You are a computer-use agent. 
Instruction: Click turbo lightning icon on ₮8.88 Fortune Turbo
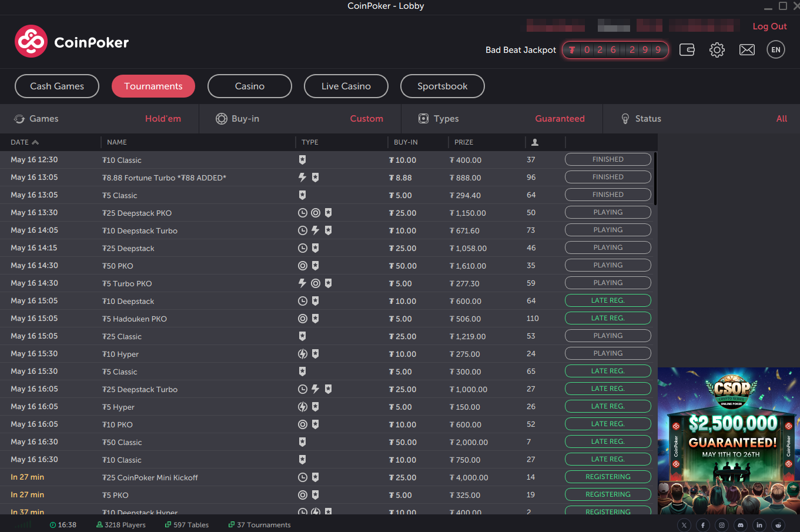coord(302,177)
